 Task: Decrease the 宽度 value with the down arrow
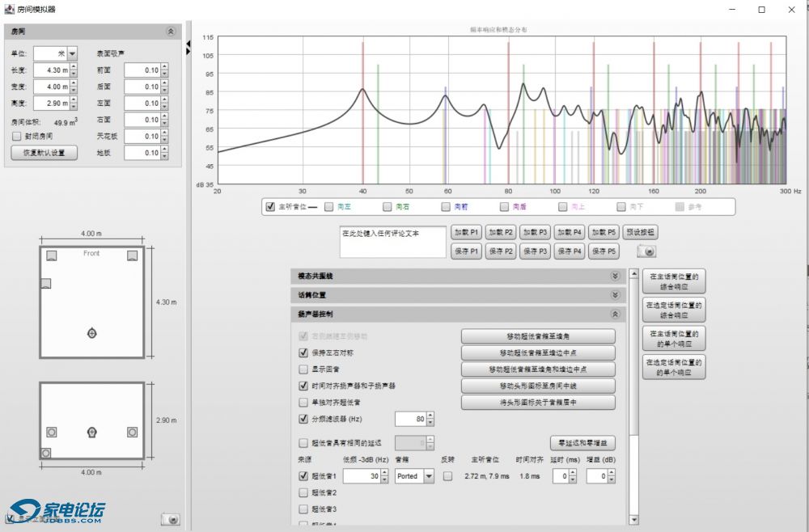point(74,91)
